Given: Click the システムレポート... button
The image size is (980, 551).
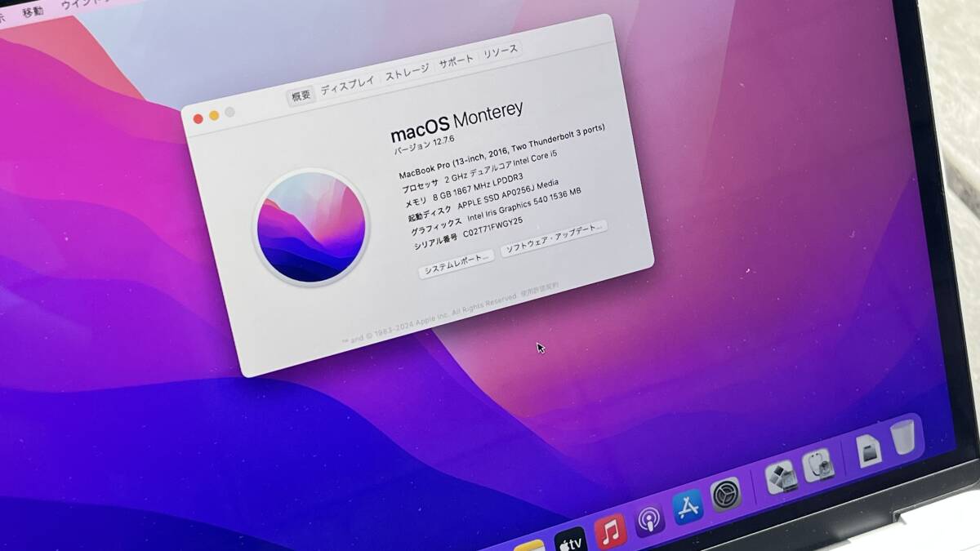Looking at the screenshot, I should 457,263.
